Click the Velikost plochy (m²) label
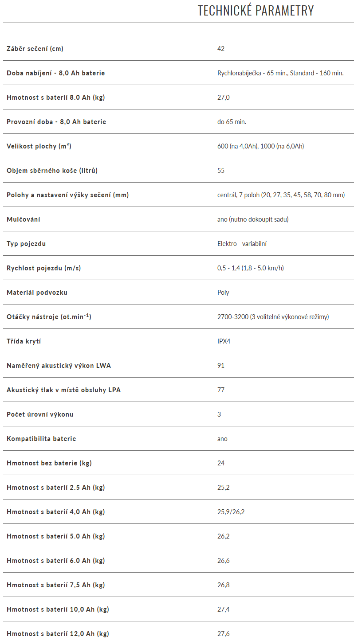 39,146
